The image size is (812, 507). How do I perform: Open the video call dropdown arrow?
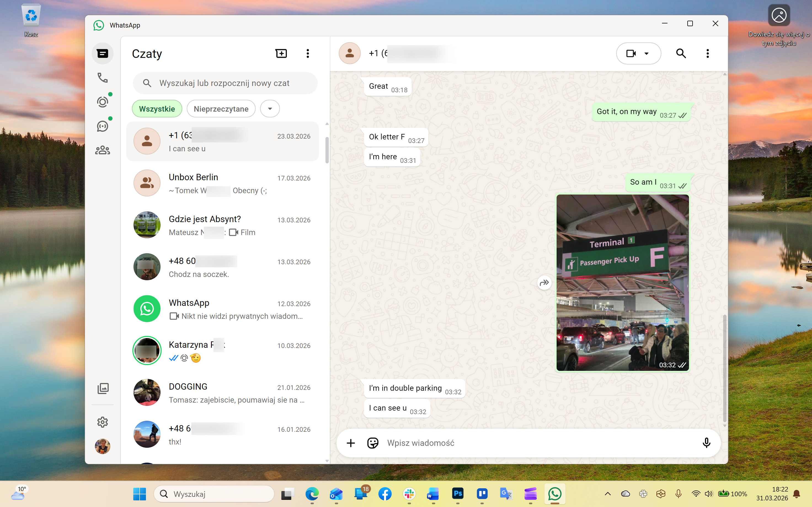click(647, 54)
